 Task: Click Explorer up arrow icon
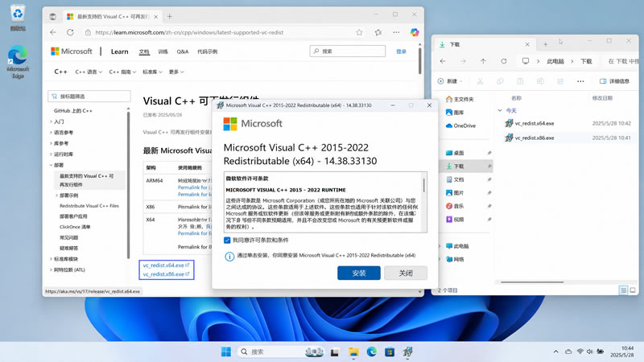[483, 61]
